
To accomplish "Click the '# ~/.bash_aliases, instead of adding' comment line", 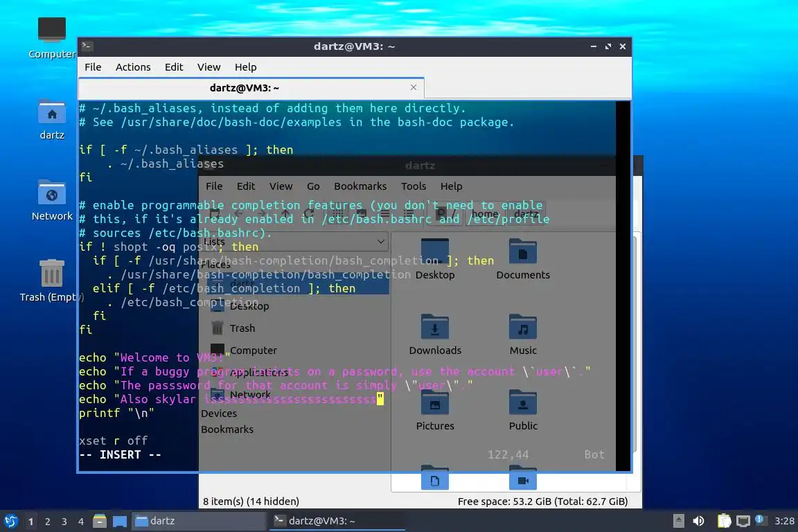I will [x=272, y=109].
